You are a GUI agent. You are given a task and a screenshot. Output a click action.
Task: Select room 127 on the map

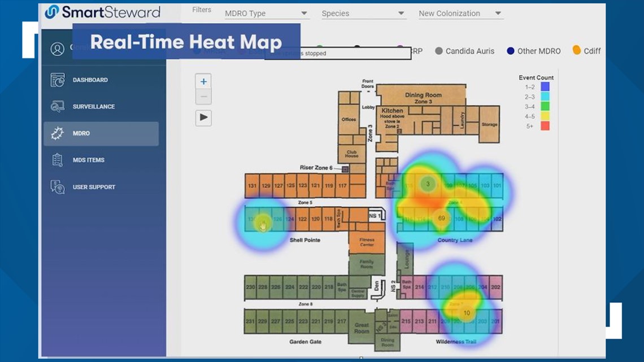(279, 185)
